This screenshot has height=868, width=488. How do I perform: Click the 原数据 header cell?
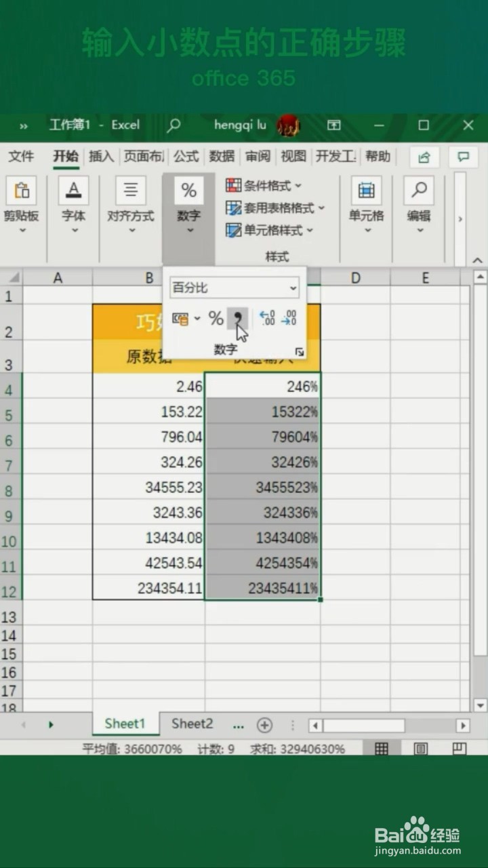149,357
